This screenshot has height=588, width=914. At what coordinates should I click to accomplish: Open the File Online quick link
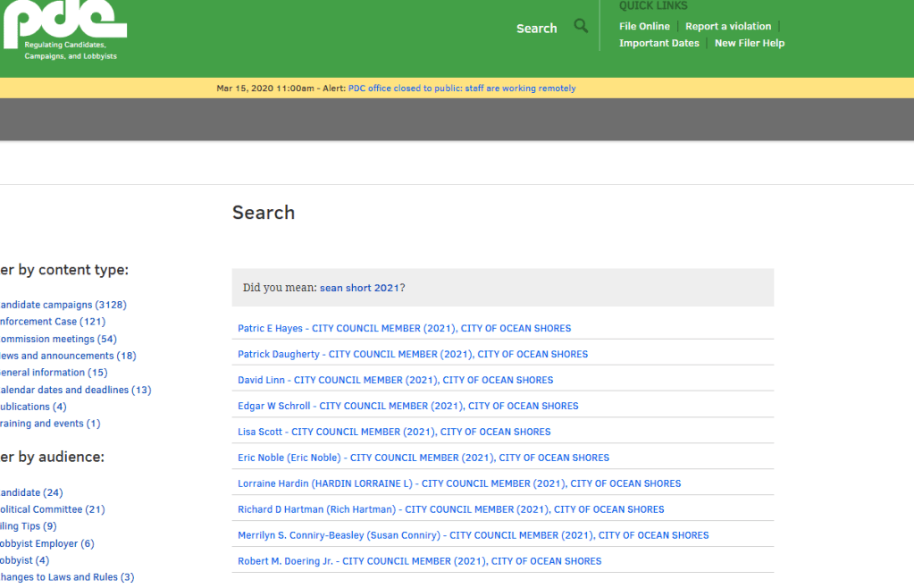pos(644,27)
